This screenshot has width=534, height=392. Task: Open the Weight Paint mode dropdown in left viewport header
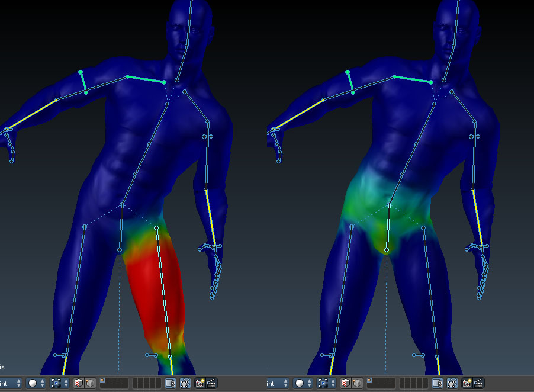tap(9, 383)
